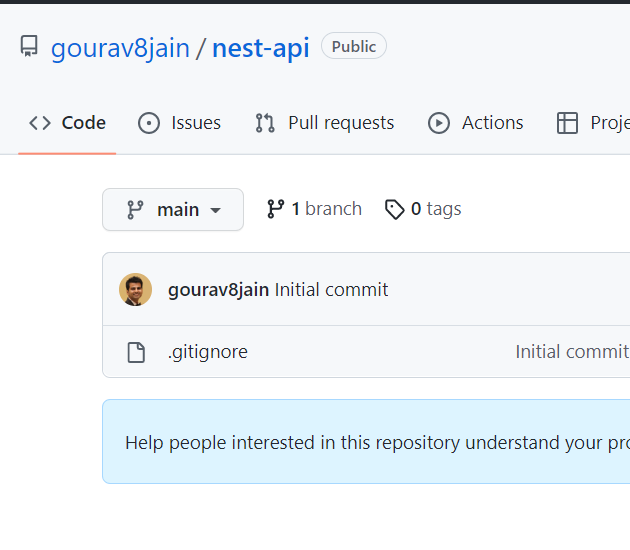Open the .gitignore file
The width and height of the screenshot is (630, 550).
207,352
